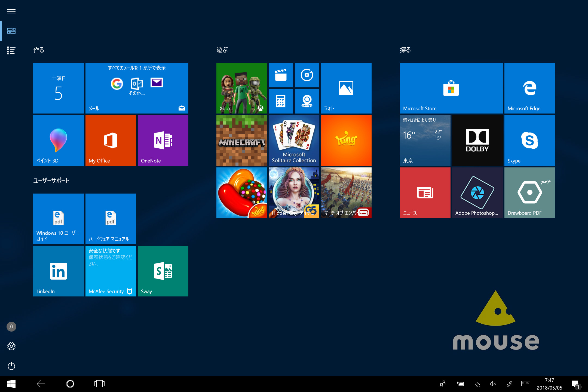Open the Wi-Fi network tray icon

coord(477,384)
